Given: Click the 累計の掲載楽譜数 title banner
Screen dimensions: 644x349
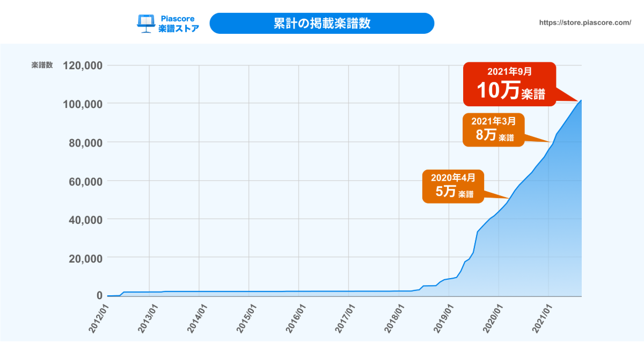Looking at the screenshot, I should pyautogui.click(x=321, y=24).
